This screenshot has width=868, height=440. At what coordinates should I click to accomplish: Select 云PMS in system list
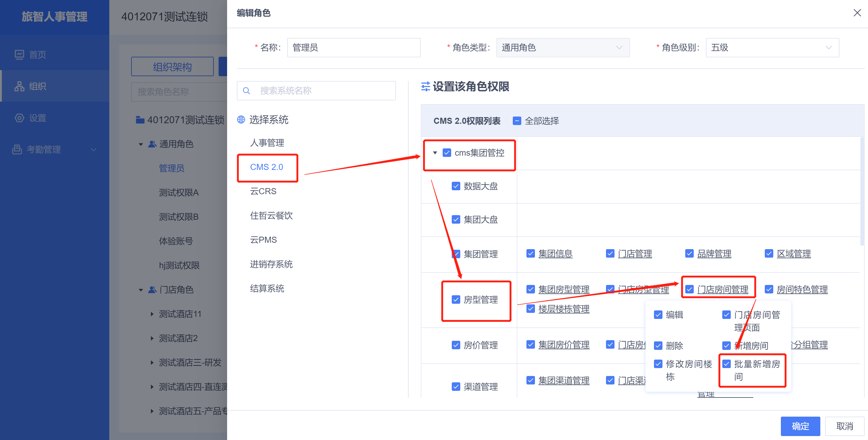click(x=264, y=240)
